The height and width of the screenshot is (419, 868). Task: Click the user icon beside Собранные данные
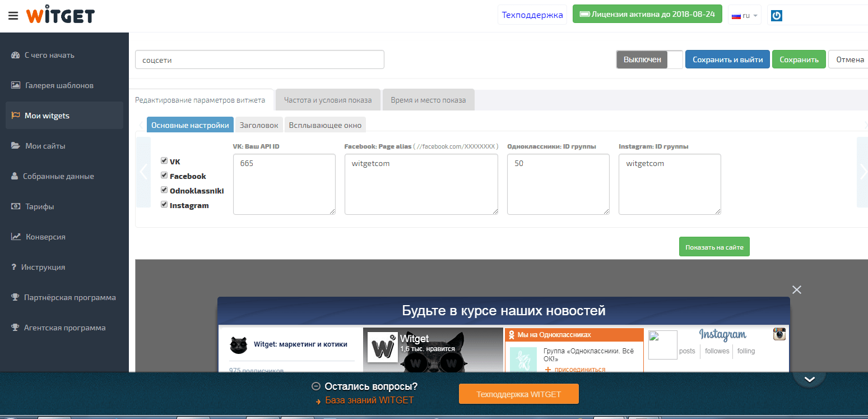pos(15,176)
